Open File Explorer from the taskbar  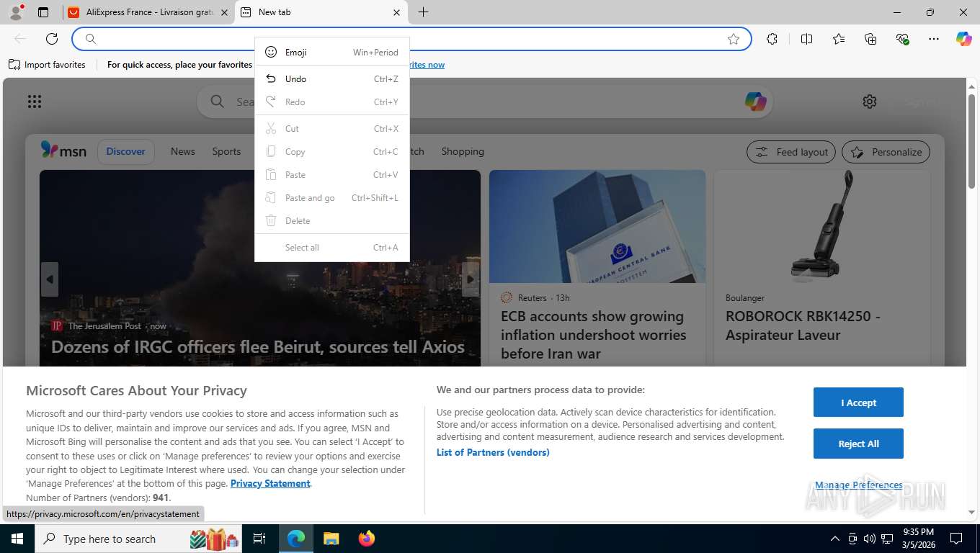(x=331, y=539)
